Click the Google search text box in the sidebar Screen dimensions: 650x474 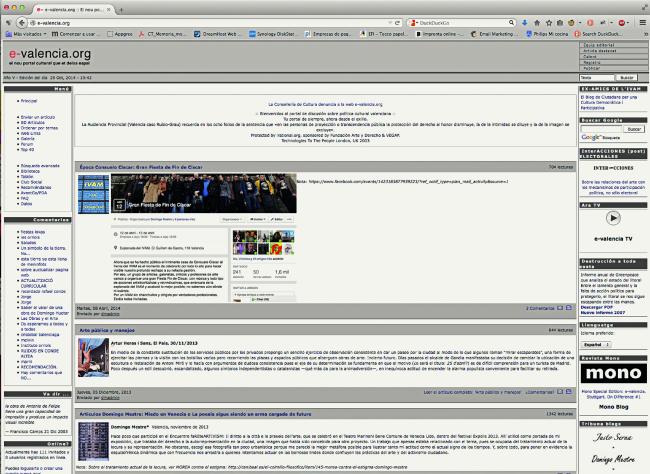tap(601, 129)
